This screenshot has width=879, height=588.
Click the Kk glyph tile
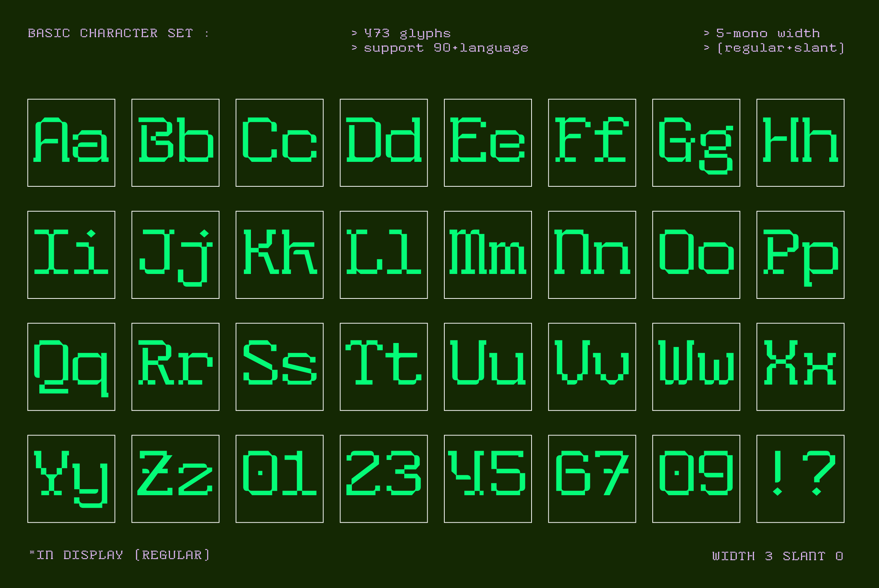[x=280, y=255]
